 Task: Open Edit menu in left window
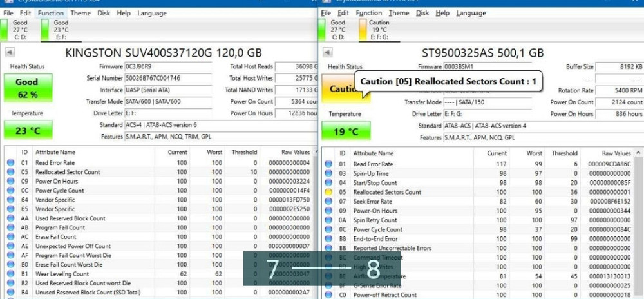click(x=26, y=13)
